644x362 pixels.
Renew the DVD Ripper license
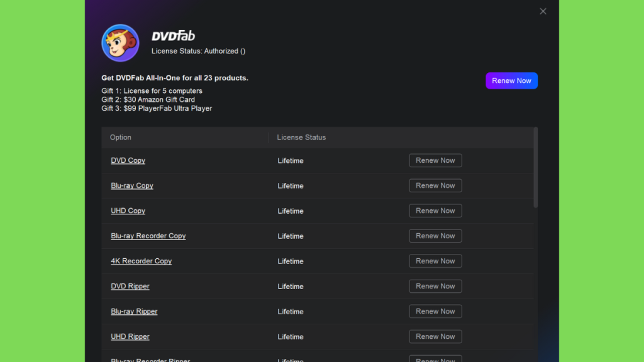coord(435,286)
